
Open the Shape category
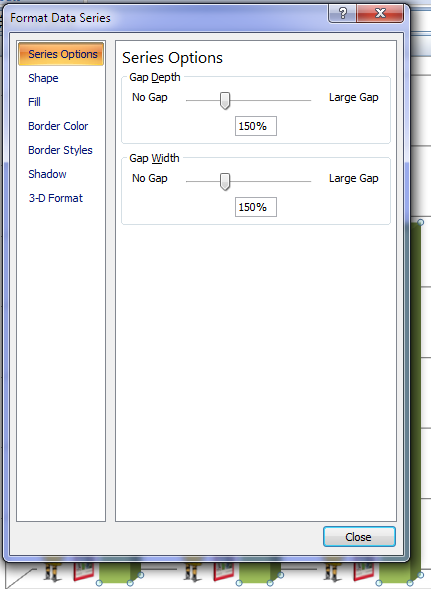click(x=43, y=78)
